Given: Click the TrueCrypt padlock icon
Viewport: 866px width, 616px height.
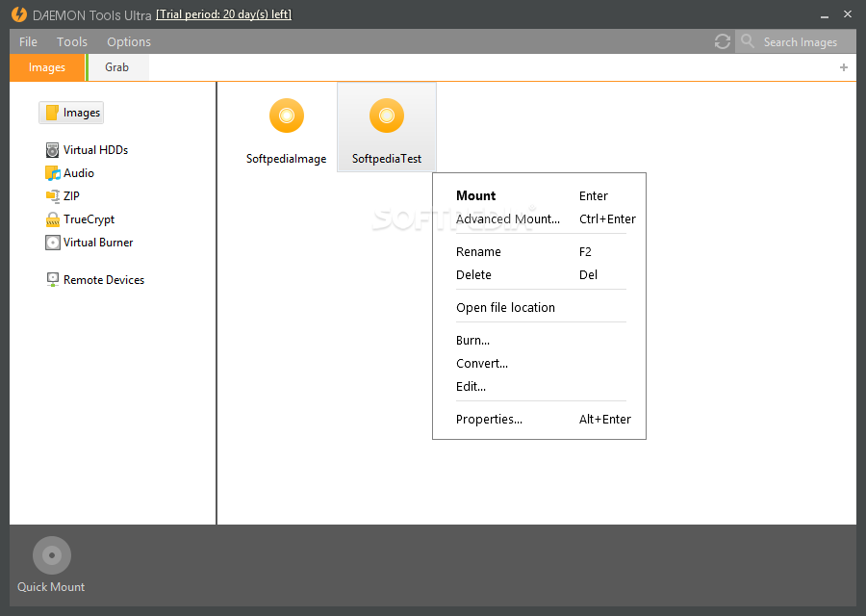Looking at the screenshot, I should click(53, 219).
